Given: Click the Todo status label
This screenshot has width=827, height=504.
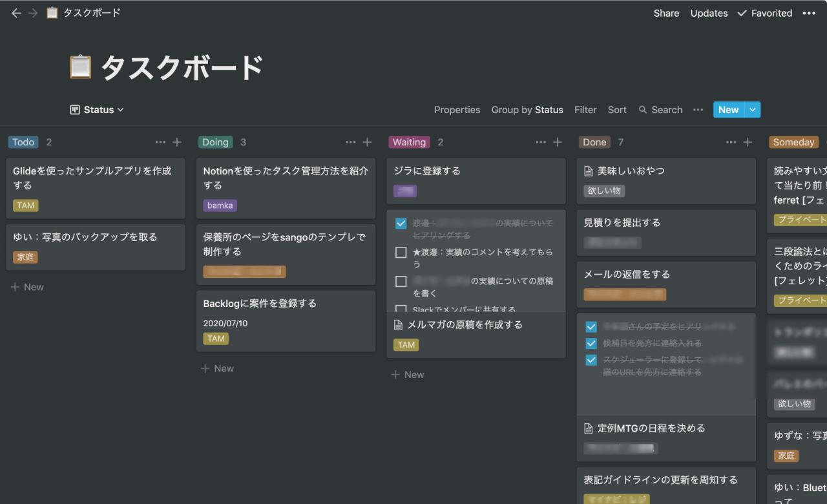Looking at the screenshot, I should point(23,142).
